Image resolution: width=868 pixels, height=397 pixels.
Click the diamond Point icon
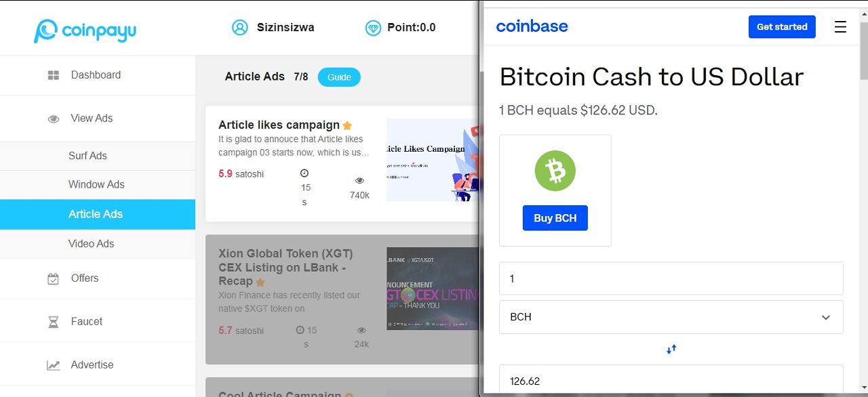373,28
